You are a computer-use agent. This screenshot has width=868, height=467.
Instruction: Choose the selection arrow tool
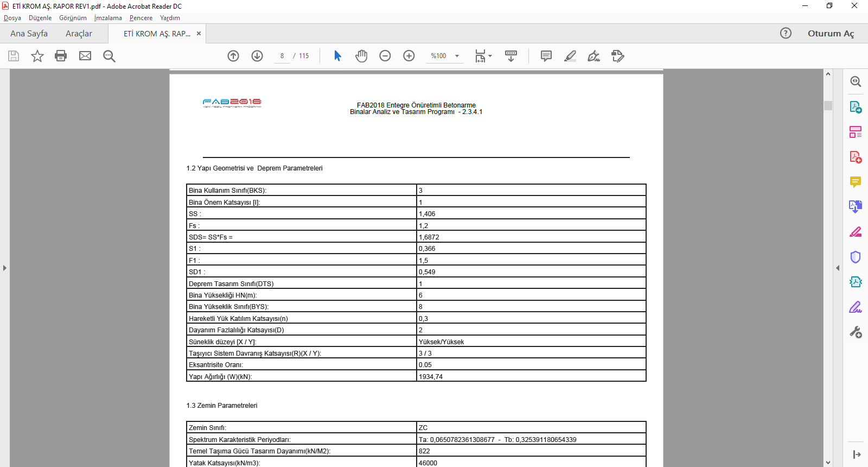pyautogui.click(x=337, y=56)
